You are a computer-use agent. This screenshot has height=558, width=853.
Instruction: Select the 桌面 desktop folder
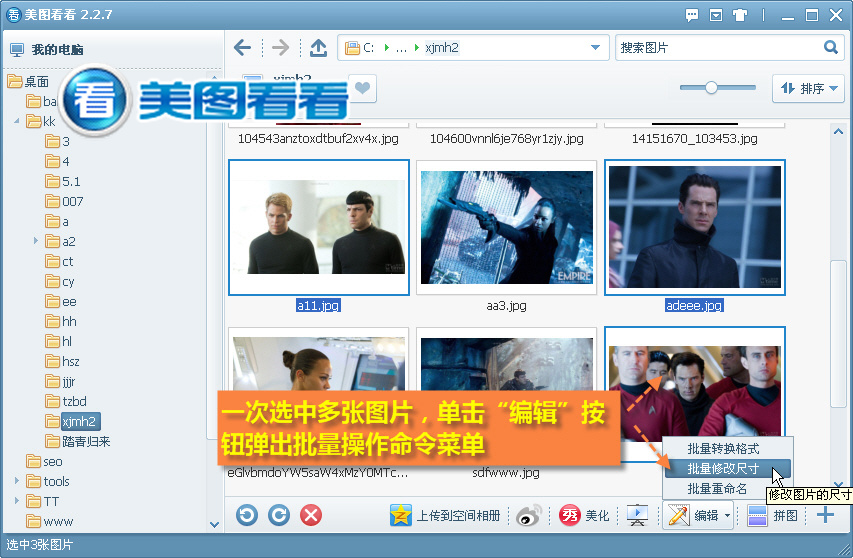pos(29,82)
